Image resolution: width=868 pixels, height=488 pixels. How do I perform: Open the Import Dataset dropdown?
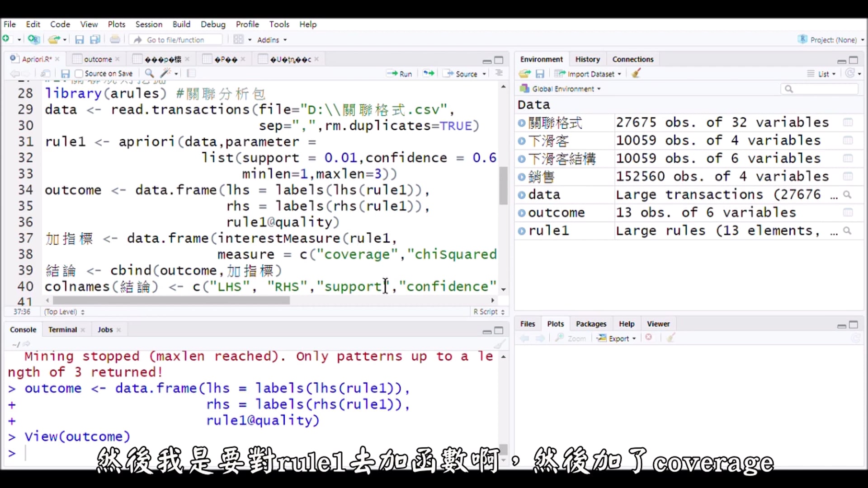[x=590, y=74]
